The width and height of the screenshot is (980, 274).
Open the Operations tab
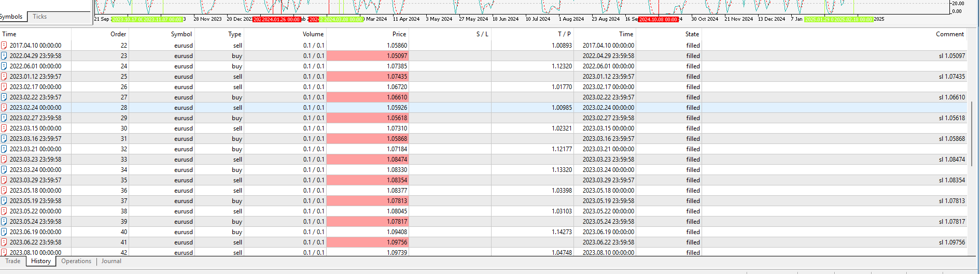[x=76, y=261]
